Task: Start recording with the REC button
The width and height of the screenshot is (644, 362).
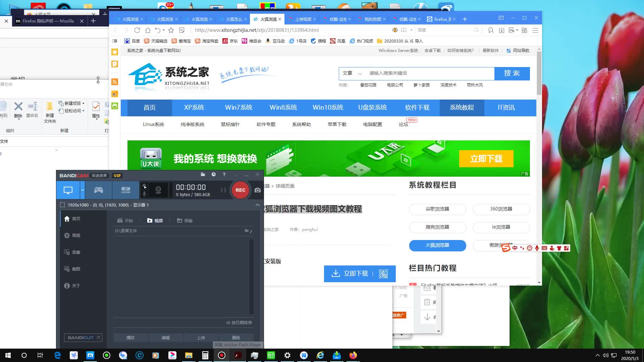Action: pos(240,190)
